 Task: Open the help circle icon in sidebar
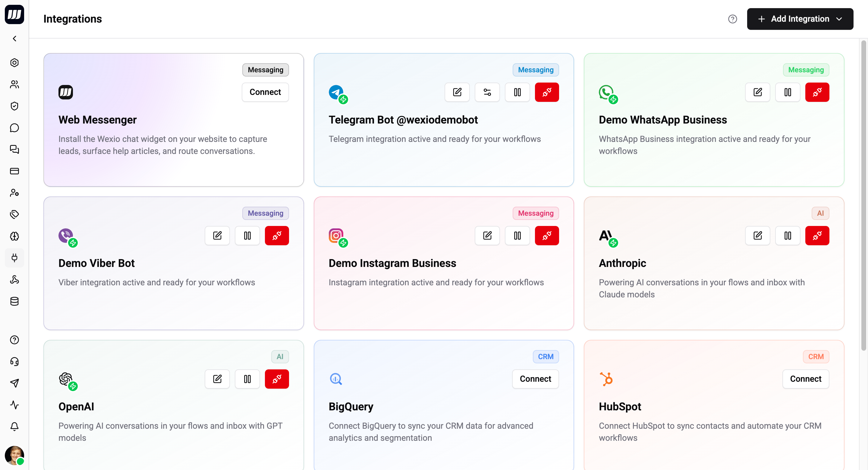tap(14, 340)
